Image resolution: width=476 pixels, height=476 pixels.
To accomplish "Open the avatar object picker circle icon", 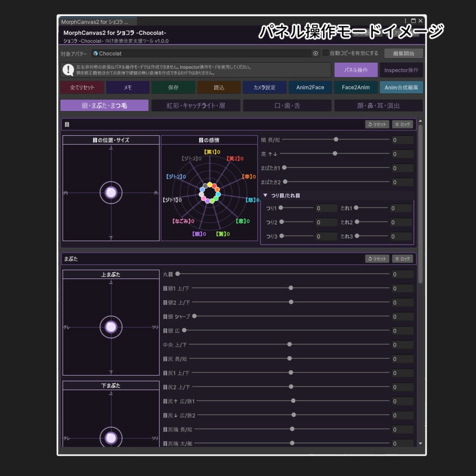I will coord(316,53).
